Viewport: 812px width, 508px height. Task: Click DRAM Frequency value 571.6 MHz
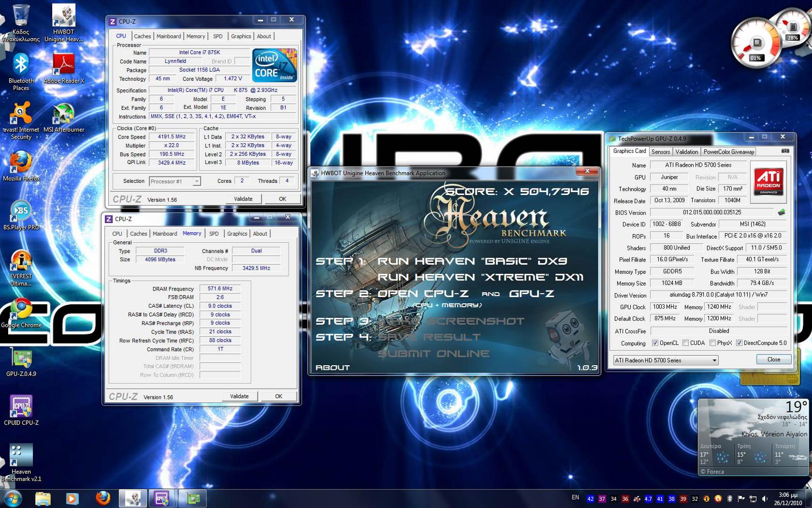(x=220, y=289)
